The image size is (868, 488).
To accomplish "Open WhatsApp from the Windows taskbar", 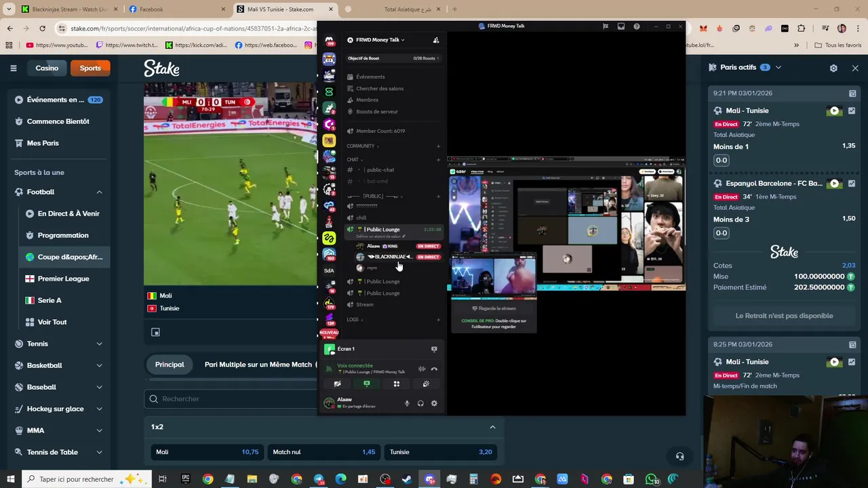I will 651,479.
